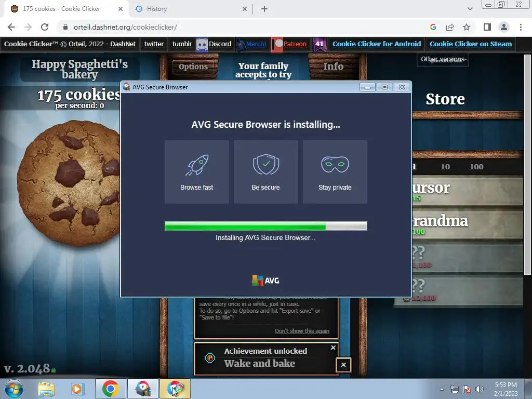Open Cookie Clicker on Steam link
Screen dimensions: 532x399
pos(471,44)
